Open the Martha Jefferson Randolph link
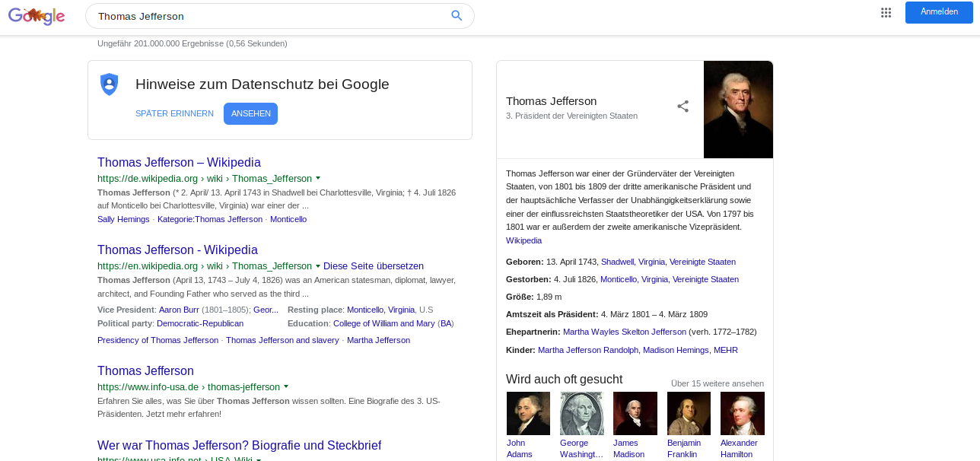The width and height of the screenshot is (980, 461). click(x=589, y=350)
